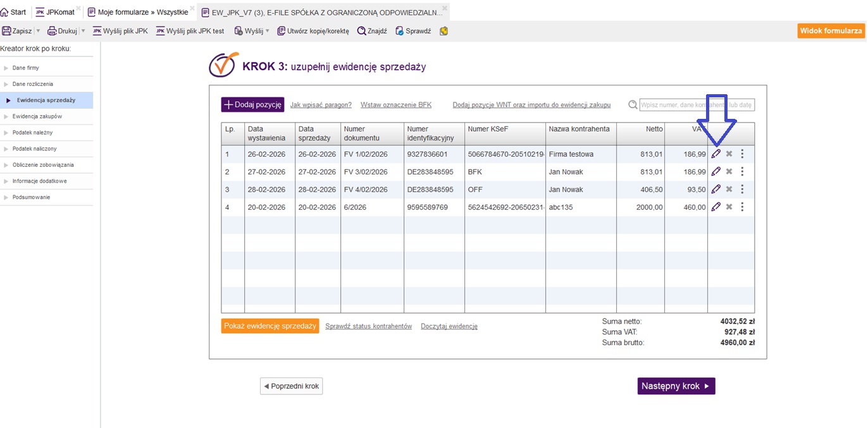The height and width of the screenshot is (428, 868).
Task: Go to Ewidencja zakupów wizard step
Action: coord(37,116)
